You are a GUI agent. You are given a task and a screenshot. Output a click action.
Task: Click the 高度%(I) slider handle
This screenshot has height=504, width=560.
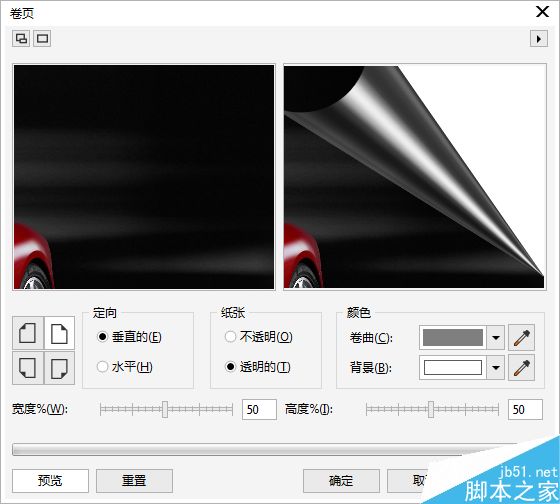431,409
